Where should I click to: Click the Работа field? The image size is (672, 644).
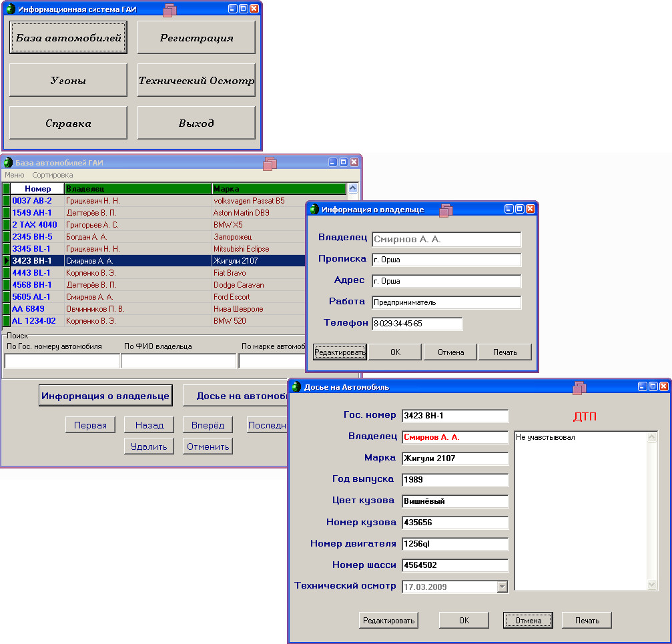pos(446,302)
